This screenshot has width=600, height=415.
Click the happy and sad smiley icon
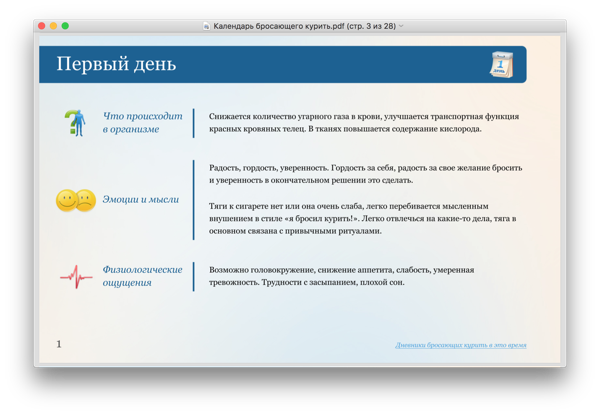tap(75, 200)
